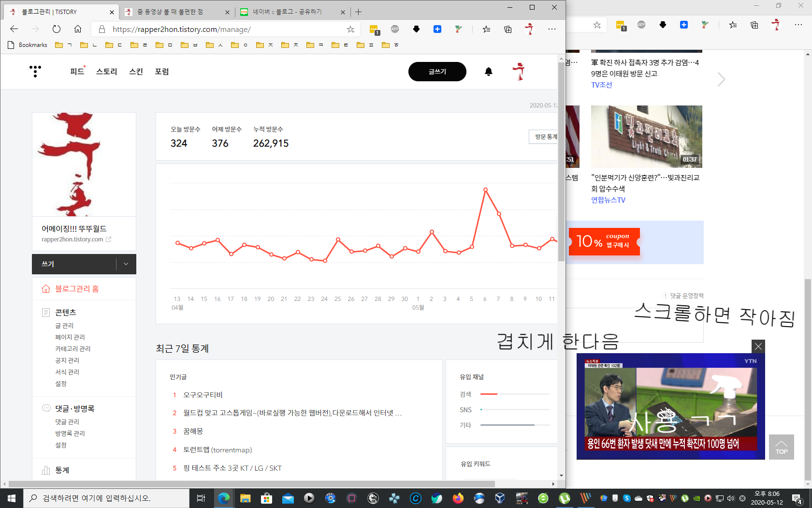Open File Explorer from the taskbar
This screenshot has width=812, height=508.
pos(245,498)
